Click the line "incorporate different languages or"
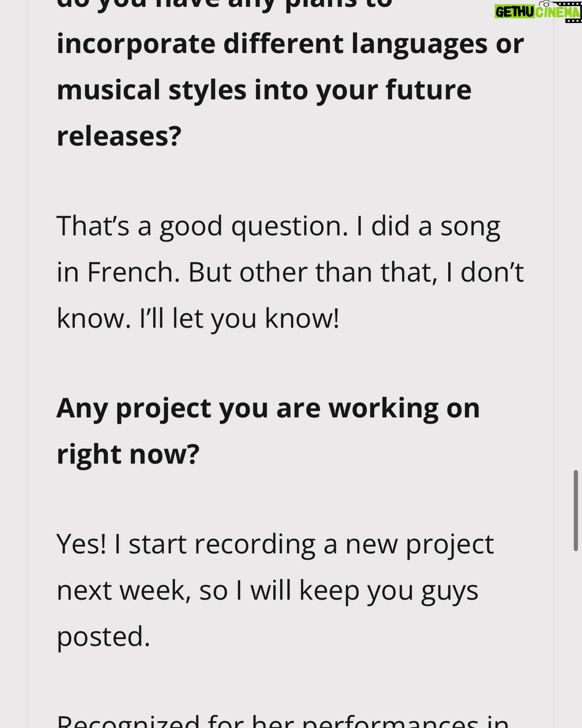 pos(290,44)
